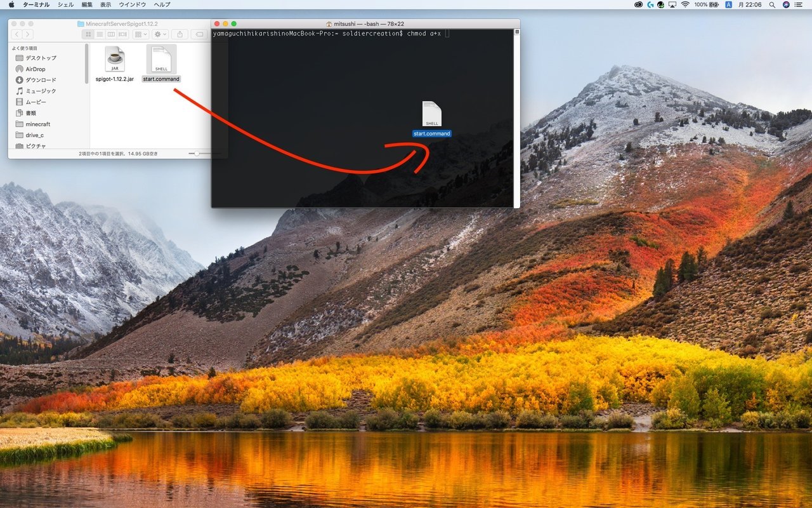Select ムービー in the Finder sidebar
The width and height of the screenshot is (812, 508).
coord(36,102)
